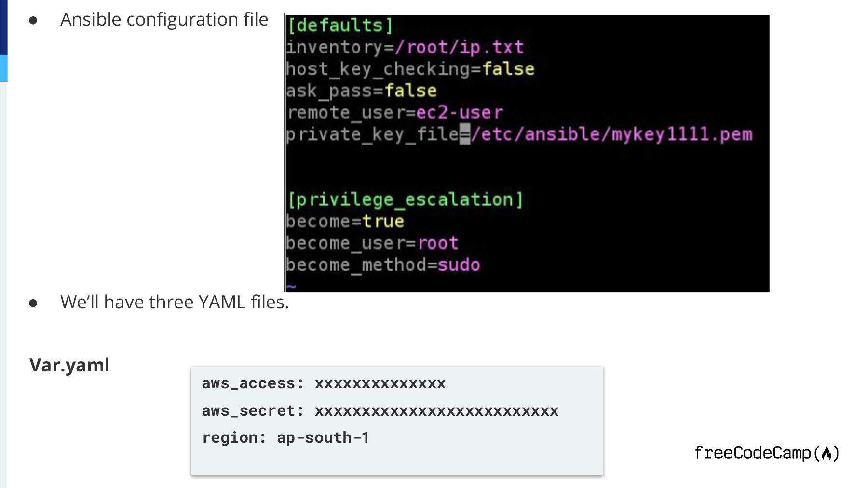Click the [privilege_escalation] section header

tap(405, 199)
